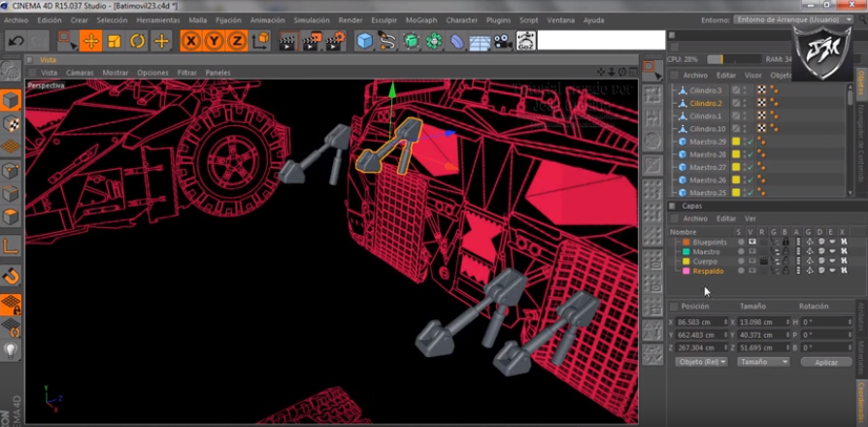
Task: Switch to the Objetos side tab
Action: (861, 82)
